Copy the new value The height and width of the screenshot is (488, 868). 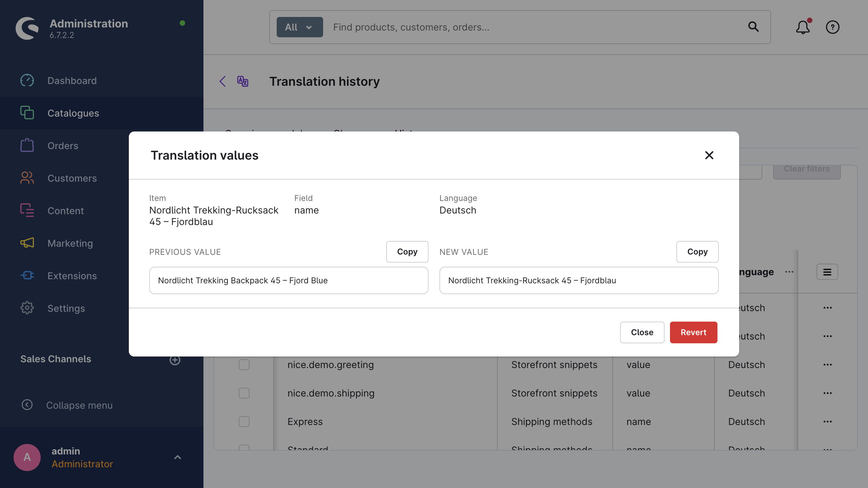click(697, 252)
